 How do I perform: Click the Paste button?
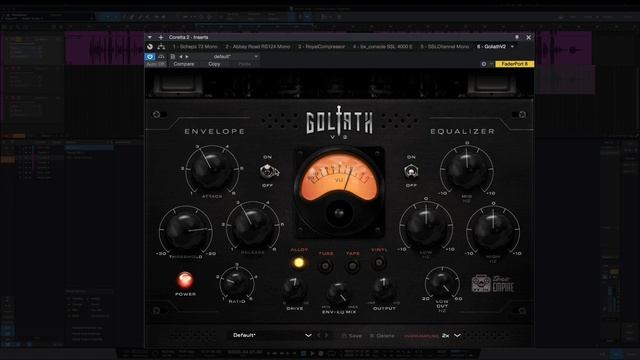coord(244,64)
